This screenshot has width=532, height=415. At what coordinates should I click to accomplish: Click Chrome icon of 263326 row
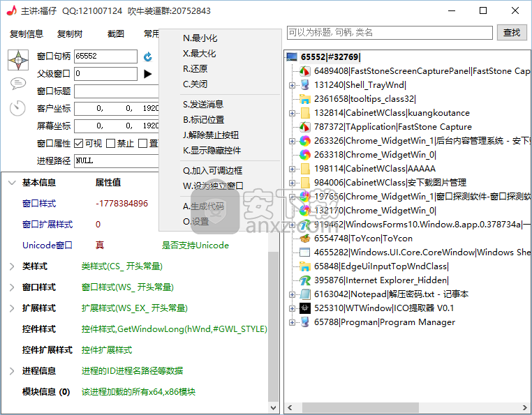coord(304,141)
